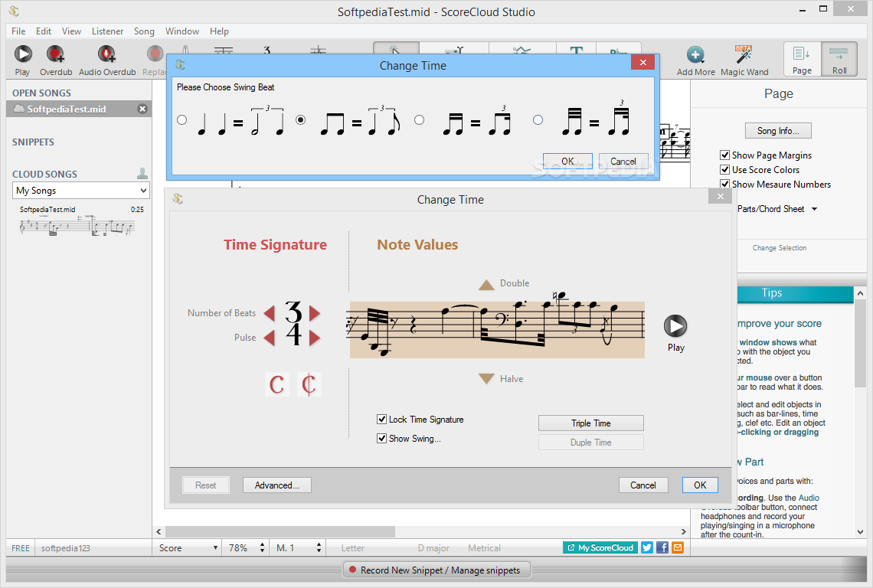Click the Play toolbar icon
Screen dimensions: 873x588
pos(23,54)
